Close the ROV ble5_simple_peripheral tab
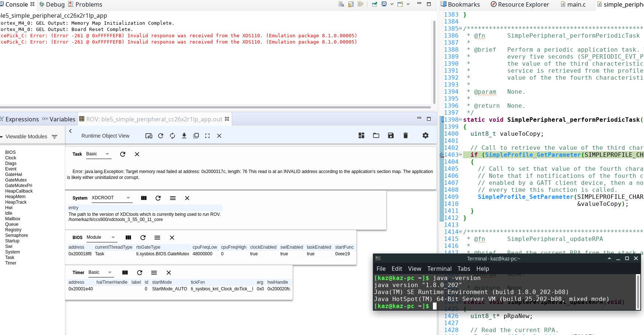 (227, 119)
